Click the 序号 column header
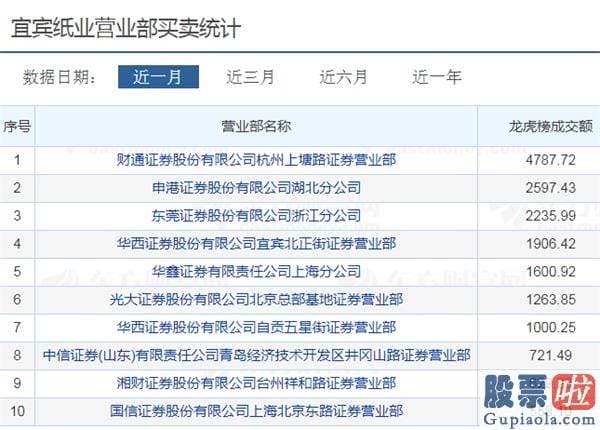Image resolution: width=600 pixels, height=430 pixels. [x=17, y=126]
